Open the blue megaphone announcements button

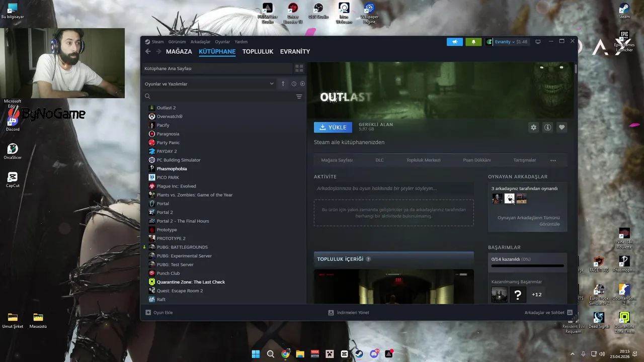coord(455,42)
